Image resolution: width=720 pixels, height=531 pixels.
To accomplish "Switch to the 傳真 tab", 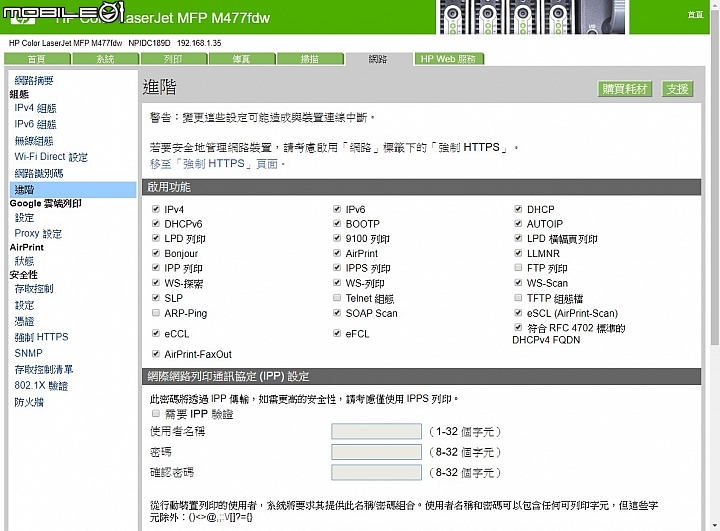I will [242, 59].
